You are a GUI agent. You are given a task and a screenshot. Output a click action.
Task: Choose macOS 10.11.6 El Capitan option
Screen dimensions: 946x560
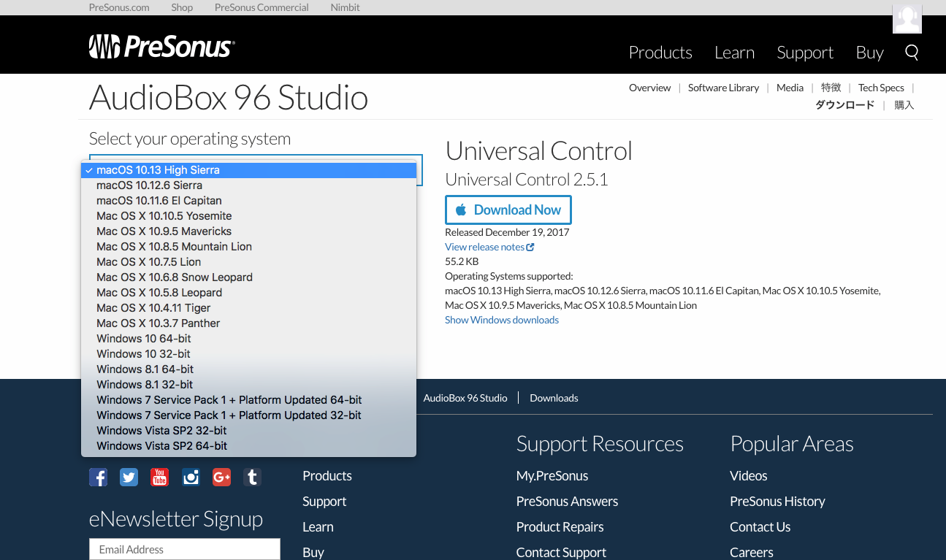pos(249,201)
